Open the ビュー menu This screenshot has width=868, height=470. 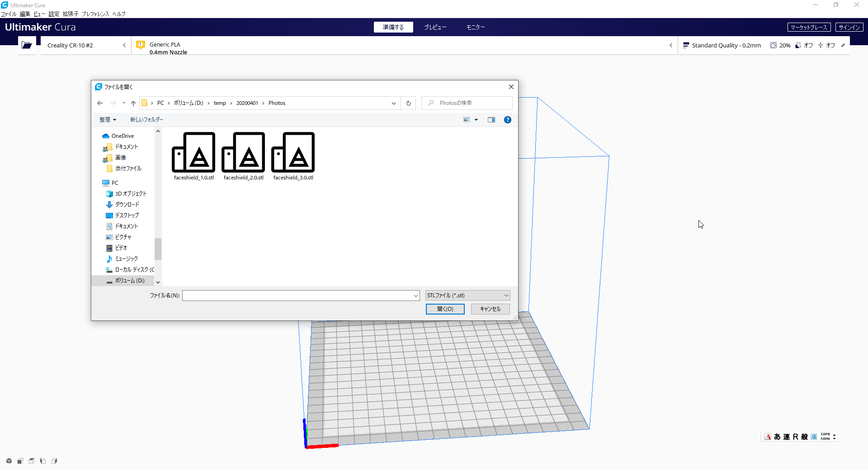[x=39, y=14]
